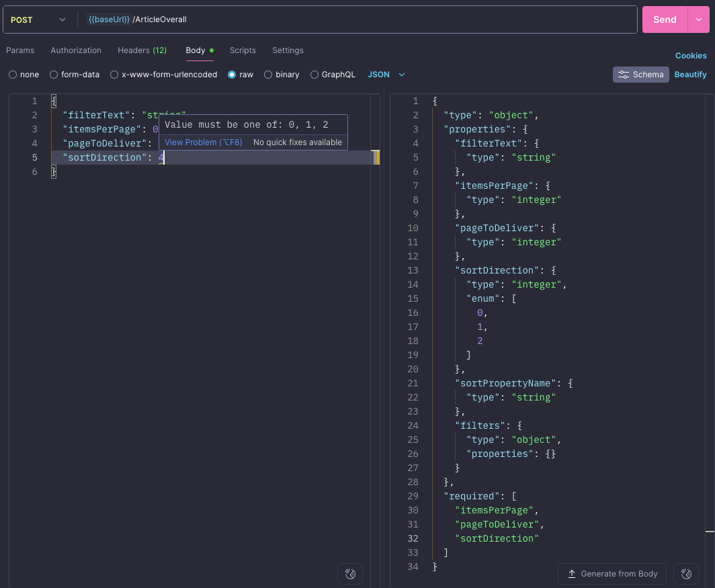Click the Postbot icon in body editor

tap(350, 574)
